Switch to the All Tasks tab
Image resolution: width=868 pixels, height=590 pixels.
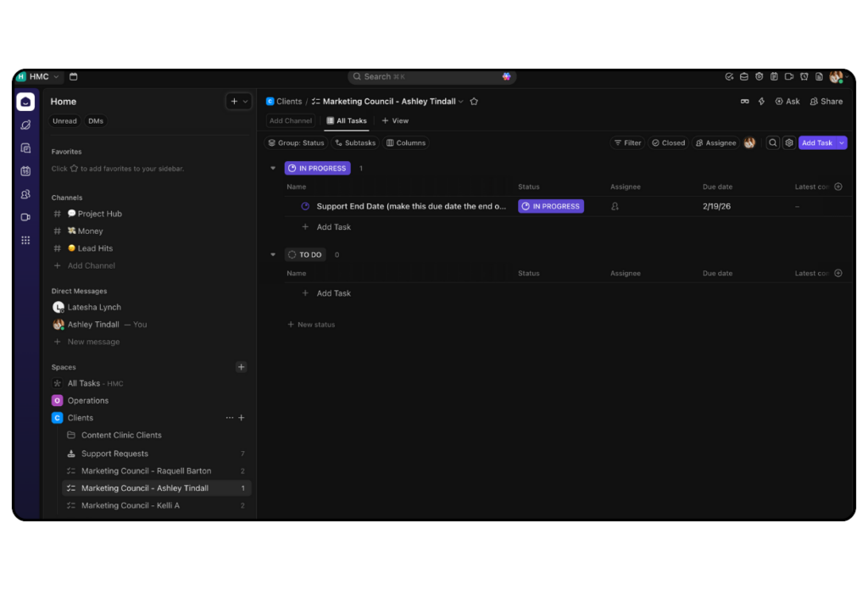(x=347, y=120)
